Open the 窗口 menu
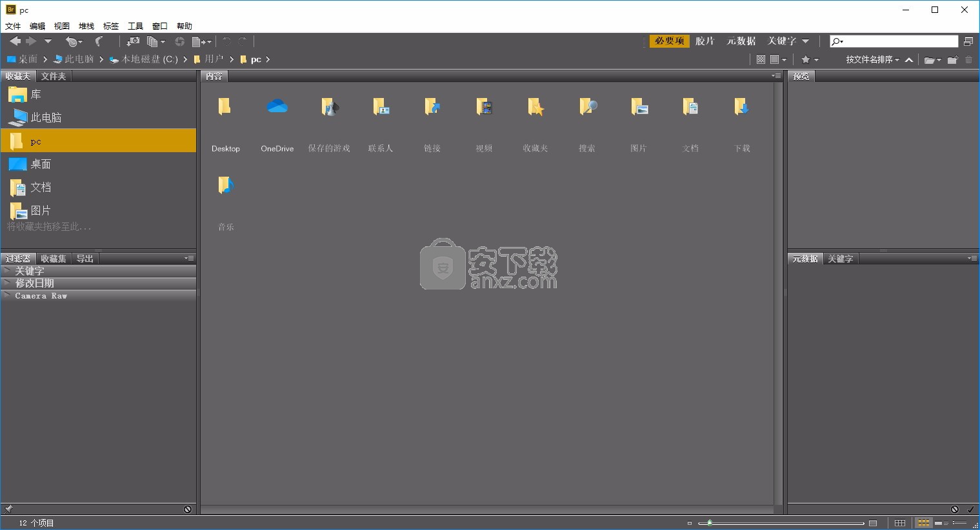Image resolution: width=980 pixels, height=530 pixels. click(x=160, y=26)
